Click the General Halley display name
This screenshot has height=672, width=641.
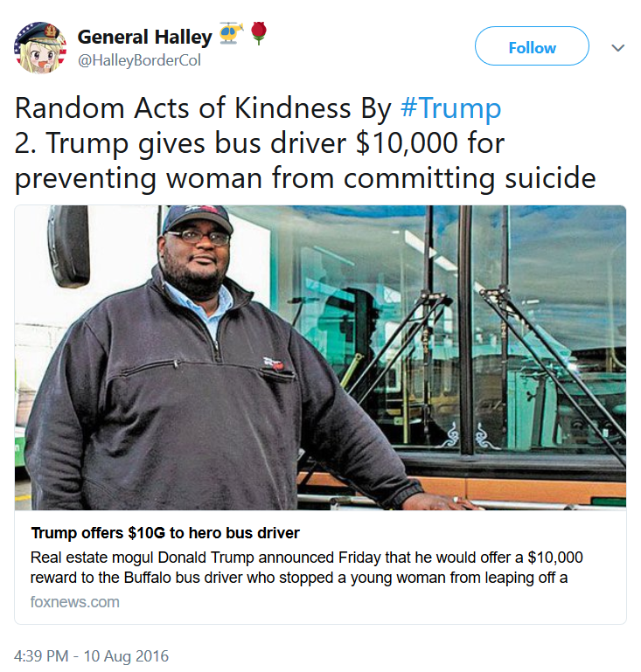(x=145, y=37)
